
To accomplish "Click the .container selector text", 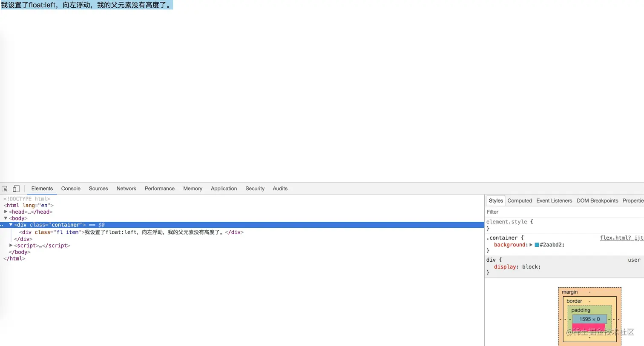I will (502, 237).
